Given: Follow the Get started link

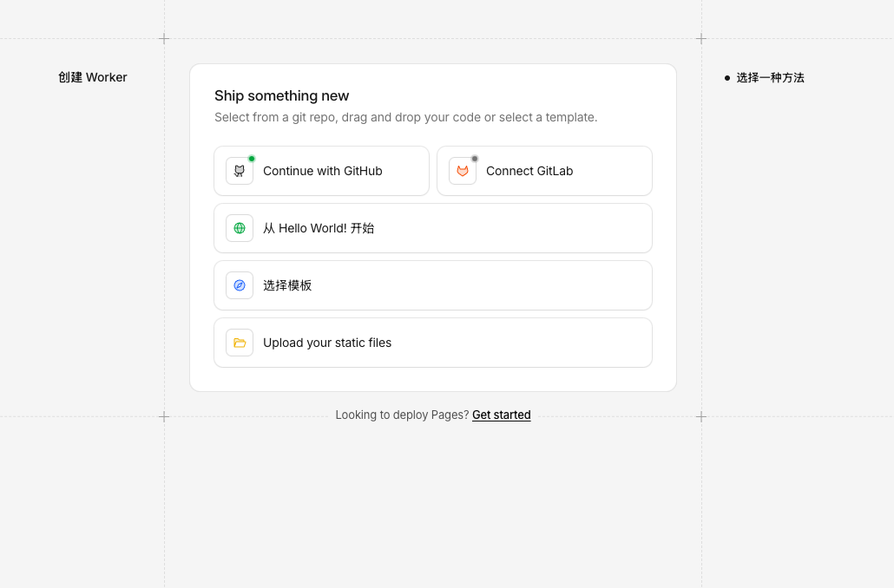Looking at the screenshot, I should pos(501,415).
